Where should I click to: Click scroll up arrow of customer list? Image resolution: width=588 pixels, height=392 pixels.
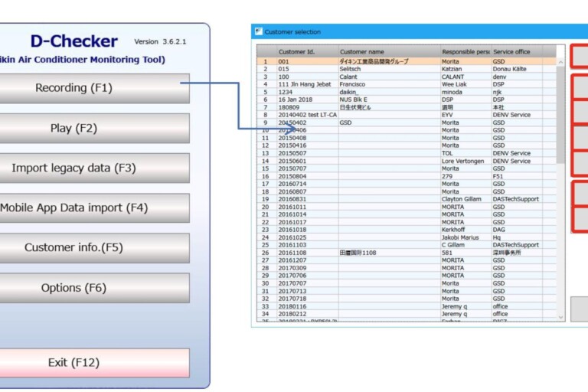click(x=560, y=62)
